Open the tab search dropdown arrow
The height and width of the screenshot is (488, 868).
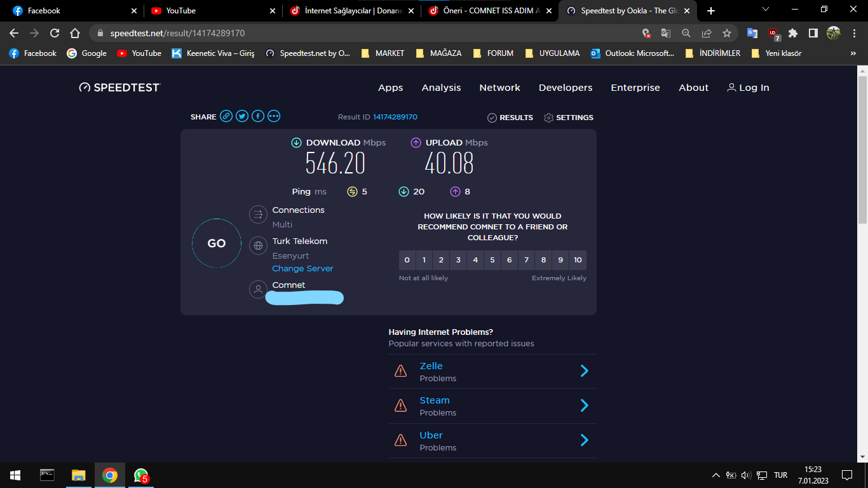click(766, 10)
